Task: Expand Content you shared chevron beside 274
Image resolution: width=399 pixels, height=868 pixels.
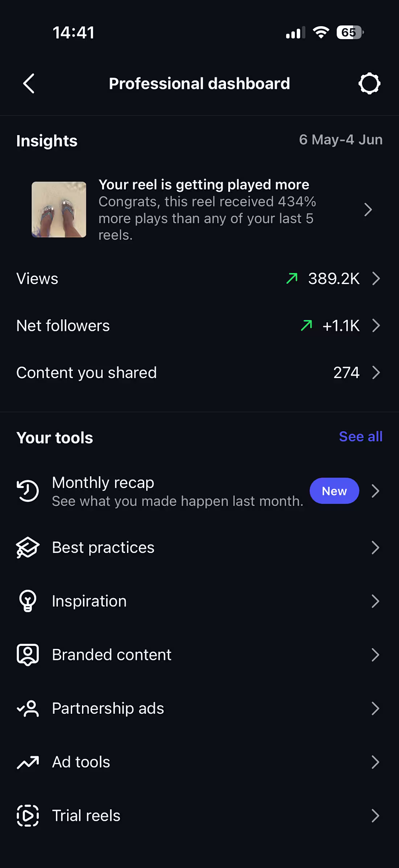Action: coord(376,373)
